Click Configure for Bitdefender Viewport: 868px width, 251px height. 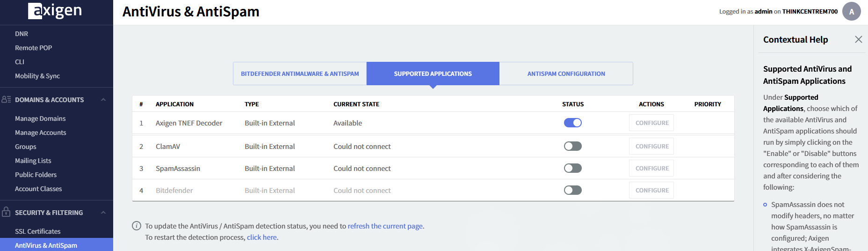click(x=651, y=190)
